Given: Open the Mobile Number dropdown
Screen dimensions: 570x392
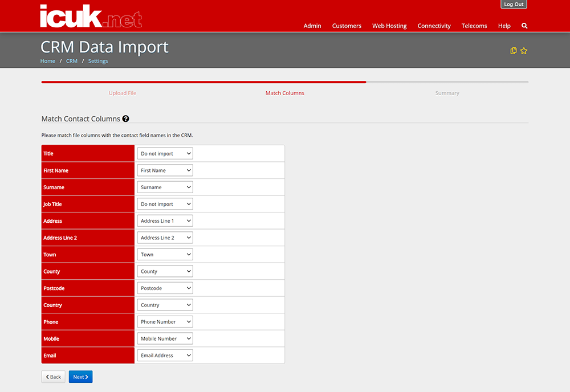Looking at the screenshot, I should 165,338.
